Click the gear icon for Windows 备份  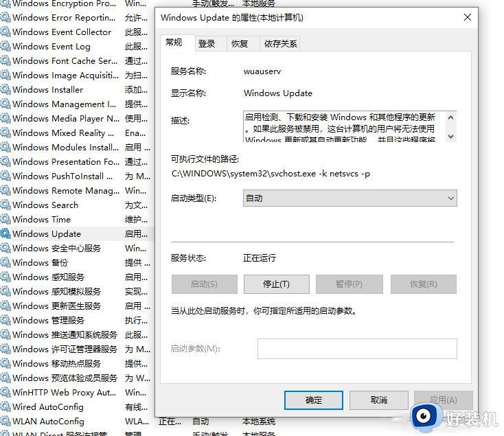coord(5,262)
